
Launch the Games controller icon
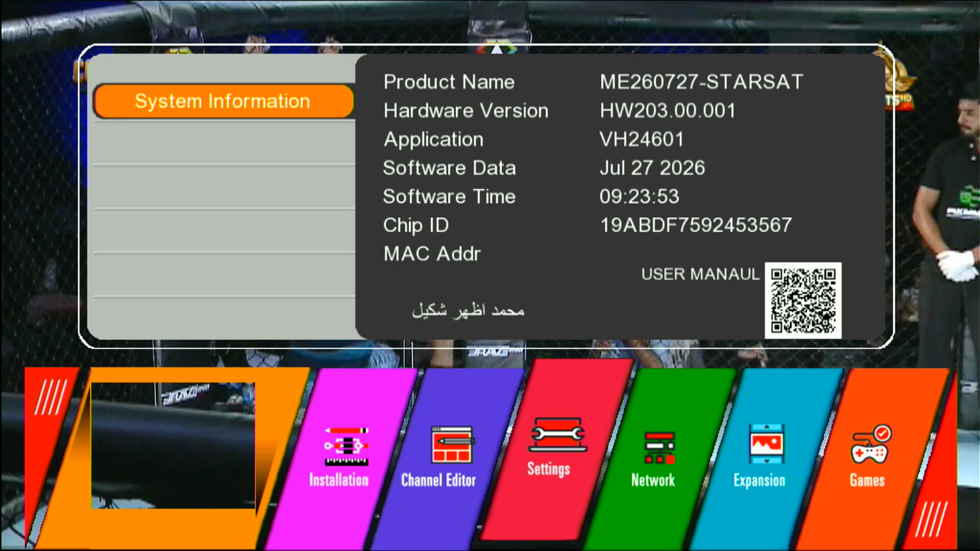[871, 444]
